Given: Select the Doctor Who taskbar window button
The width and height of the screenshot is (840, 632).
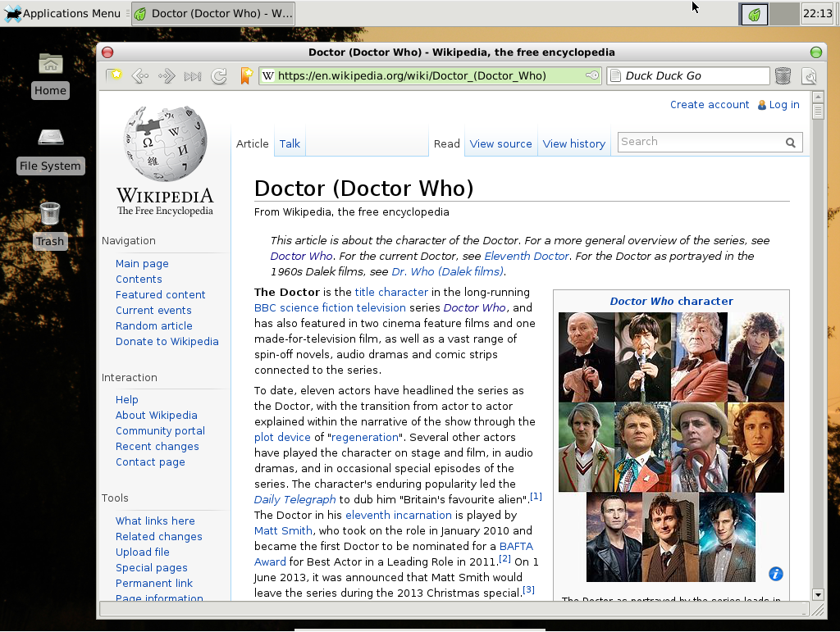Looking at the screenshot, I should click(x=213, y=13).
